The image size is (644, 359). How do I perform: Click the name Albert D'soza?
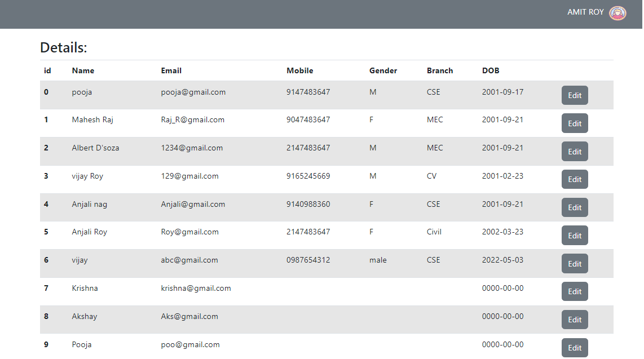point(95,148)
